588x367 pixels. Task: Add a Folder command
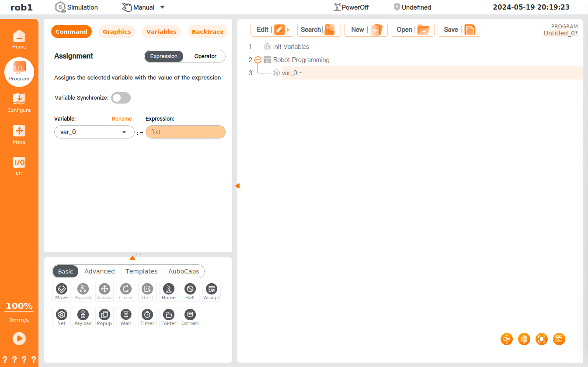click(169, 317)
